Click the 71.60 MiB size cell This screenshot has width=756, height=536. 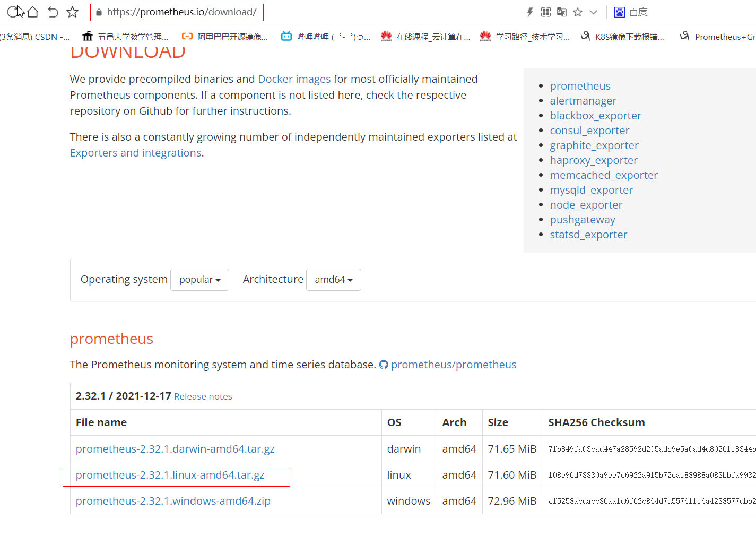pos(512,475)
